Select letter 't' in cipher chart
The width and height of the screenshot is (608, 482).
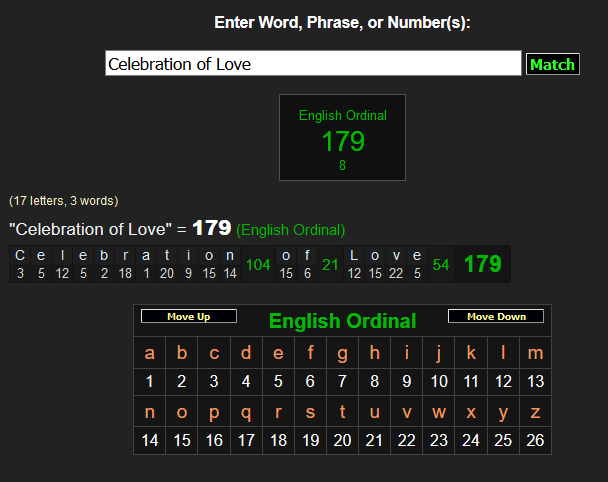(342, 411)
